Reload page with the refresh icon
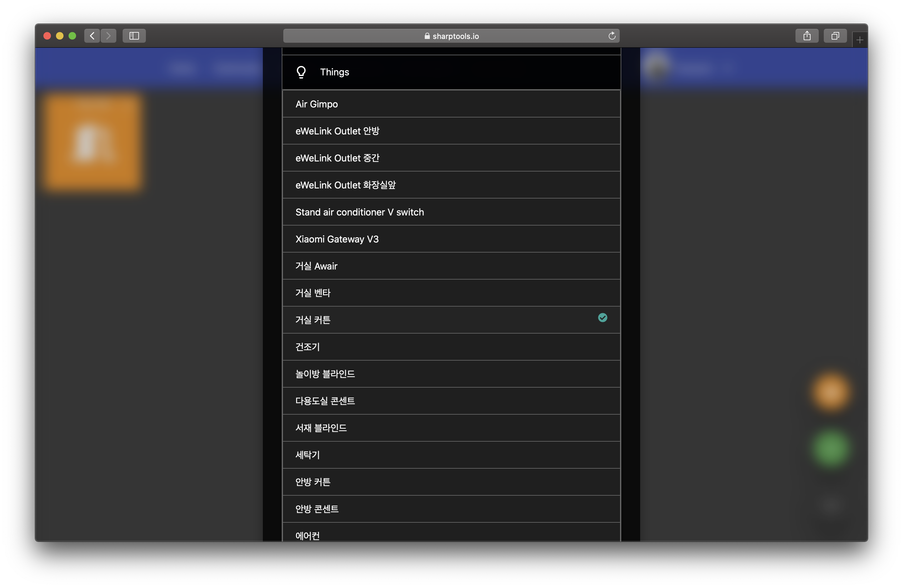The image size is (903, 588). (612, 35)
